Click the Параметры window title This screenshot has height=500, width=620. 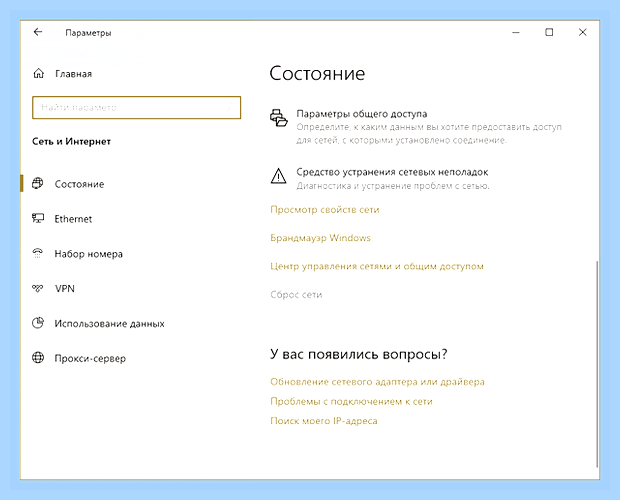(88, 33)
